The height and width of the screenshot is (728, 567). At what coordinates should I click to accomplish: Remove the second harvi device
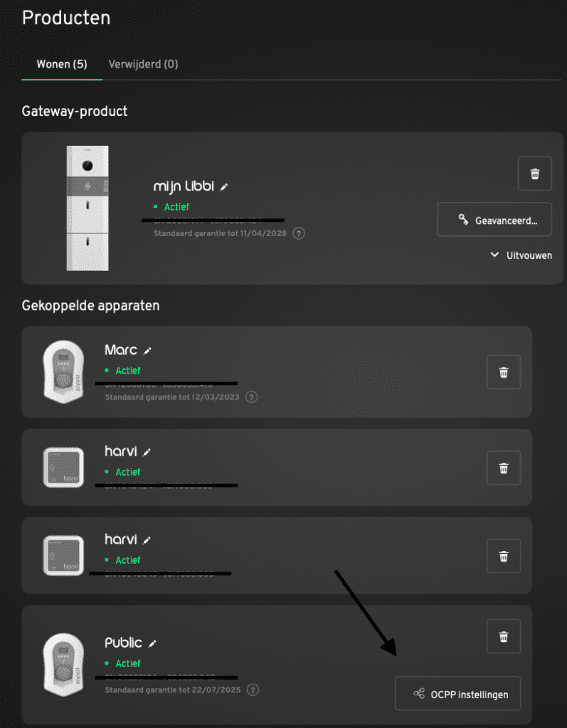pyautogui.click(x=504, y=556)
